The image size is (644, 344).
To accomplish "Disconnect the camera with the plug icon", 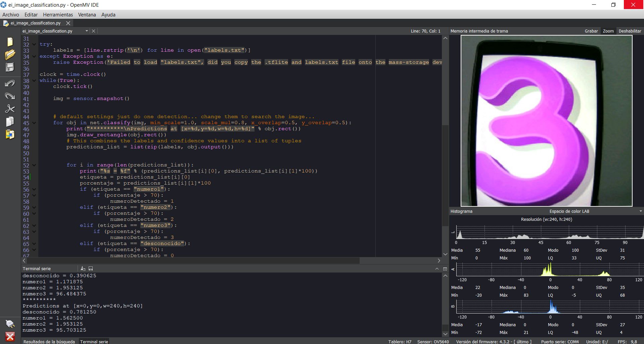I will tap(10, 324).
